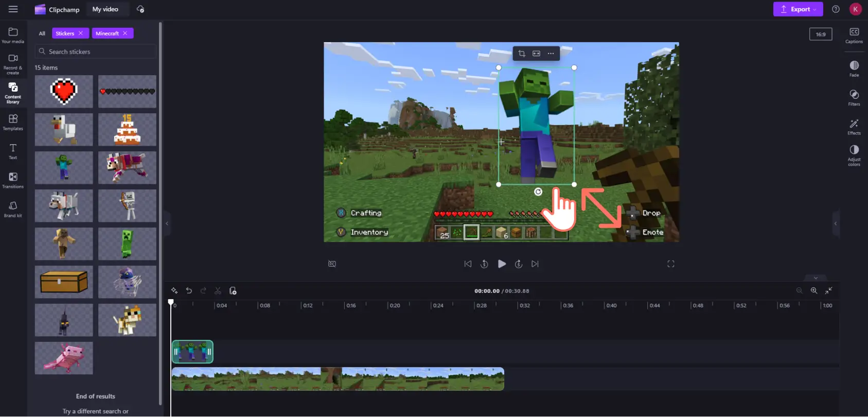This screenshot has height=417, width=868.
Task: Open Content library panel
Action: pos(13,93)
